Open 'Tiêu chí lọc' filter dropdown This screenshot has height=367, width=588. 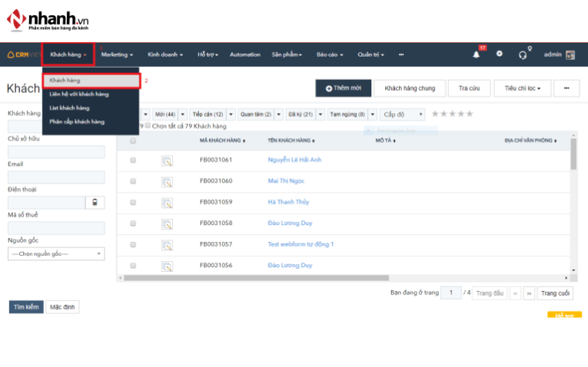click(x=522, y=88)
